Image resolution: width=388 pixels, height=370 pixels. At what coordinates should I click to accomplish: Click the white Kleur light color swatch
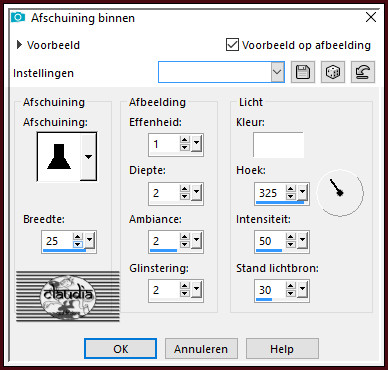click(278, 145)
